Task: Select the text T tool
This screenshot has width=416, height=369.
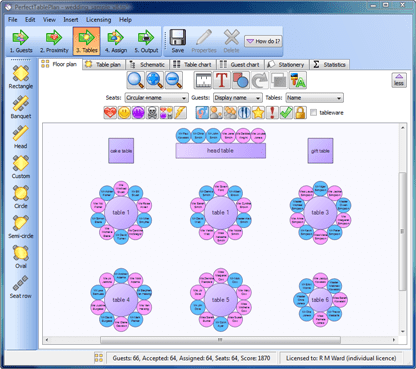Action: (222, 80)
